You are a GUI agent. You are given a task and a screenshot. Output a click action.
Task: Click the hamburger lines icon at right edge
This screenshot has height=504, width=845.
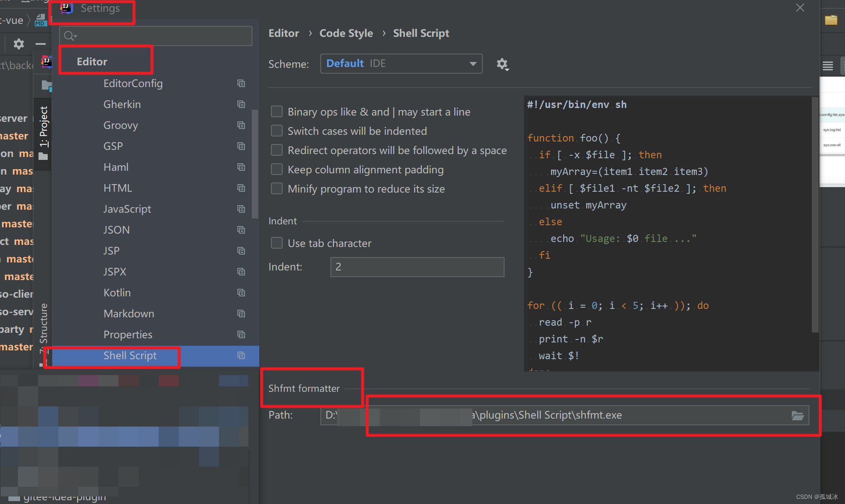tap(827, 66)
